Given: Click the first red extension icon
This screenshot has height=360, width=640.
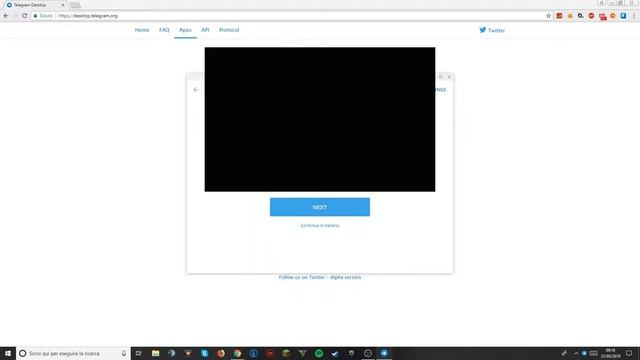Looking at the screenshot, I should point(559,16).
